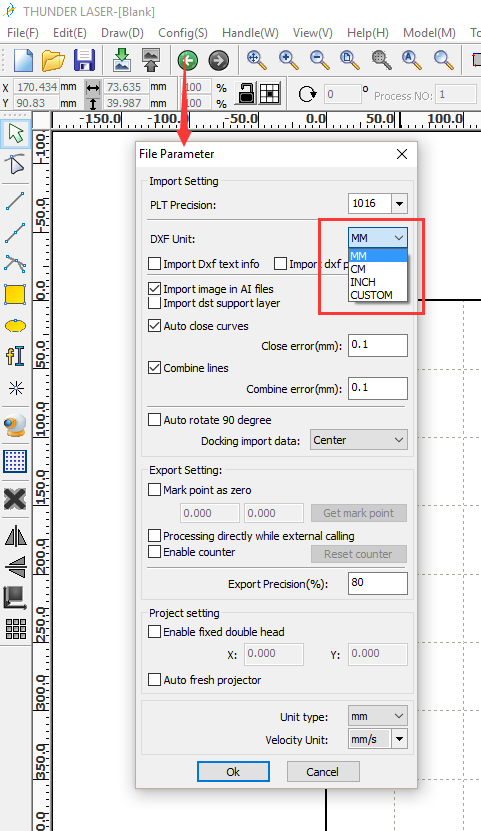Tick Auto rotate 90 degree option

[154, 420]
